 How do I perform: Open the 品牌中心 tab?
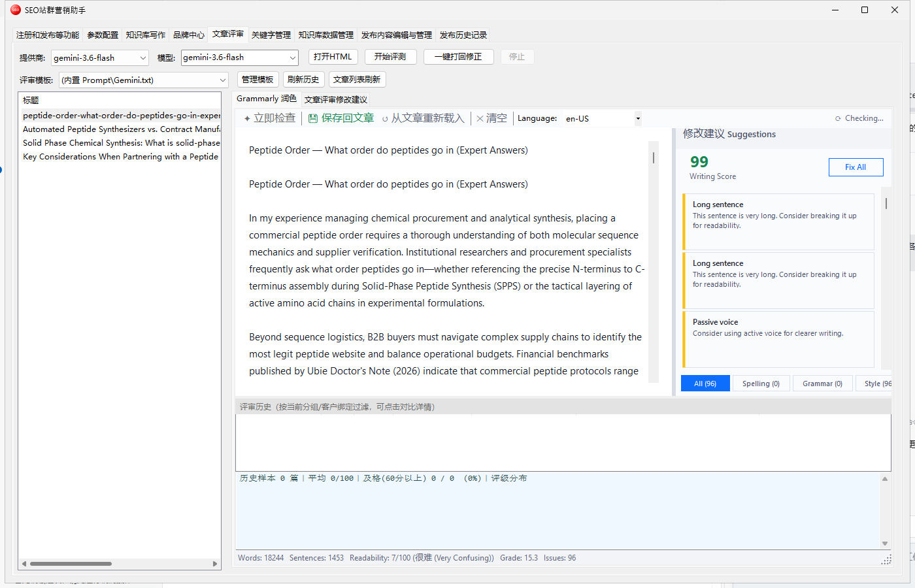tap(189, 35)
